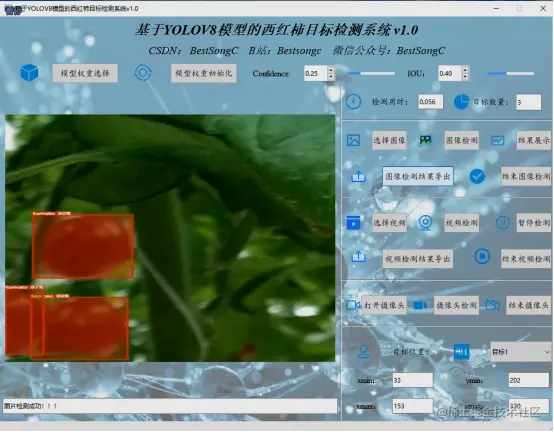Screen dimensions: 554x432
Task: Click the camera outline icon beside 打开摄像头
Action: tap(353, 304)
